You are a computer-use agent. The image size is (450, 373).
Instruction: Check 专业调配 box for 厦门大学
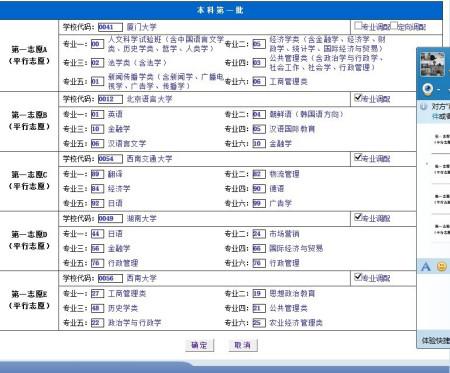coord(358,25)
